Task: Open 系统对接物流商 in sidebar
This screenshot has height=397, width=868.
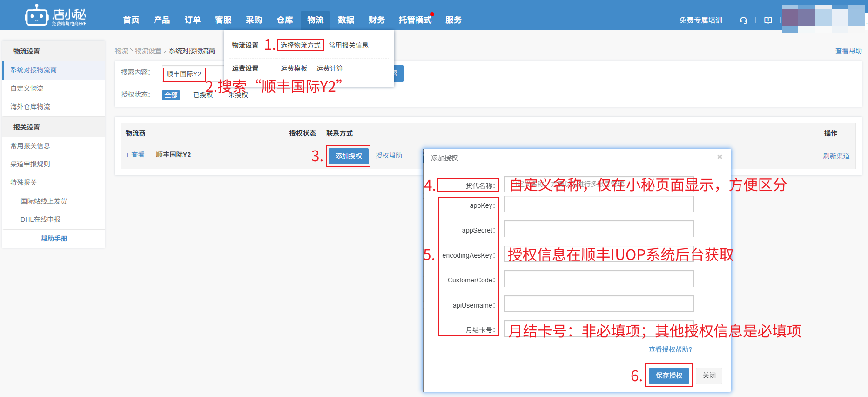Action: pyautogui.click(x=54, y=70)
